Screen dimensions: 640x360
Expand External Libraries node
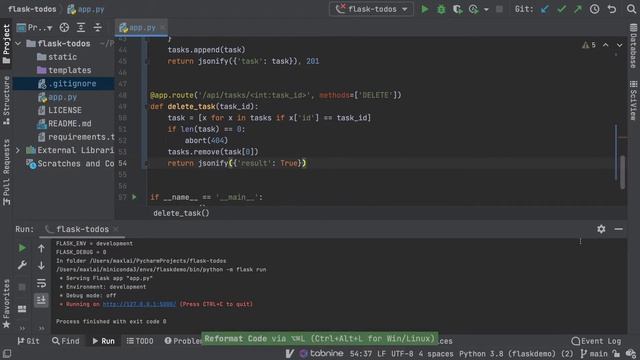pos(18,150)
